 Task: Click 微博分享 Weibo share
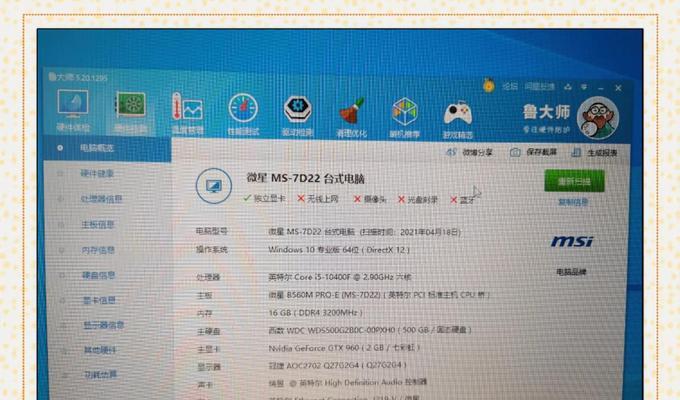click(x=470, y=152)
